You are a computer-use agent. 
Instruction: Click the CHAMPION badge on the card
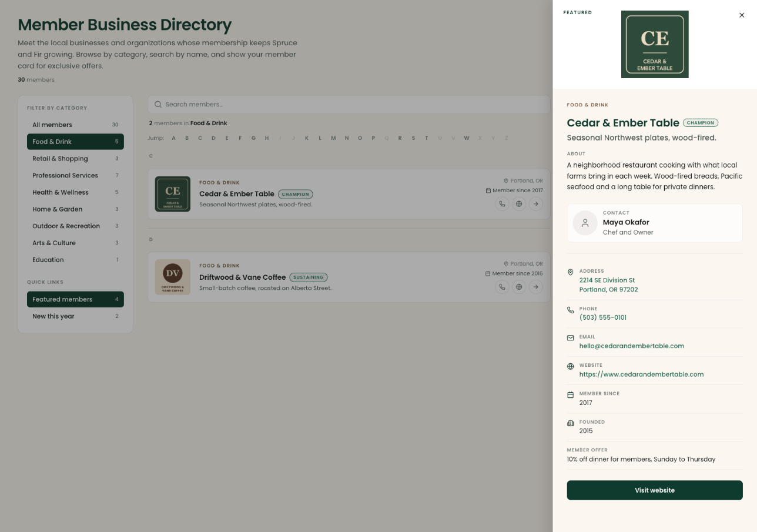pyautogui.click(x=296, y=194)
